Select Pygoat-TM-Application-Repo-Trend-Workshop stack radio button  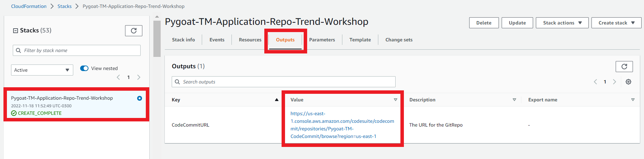point(140,98)
